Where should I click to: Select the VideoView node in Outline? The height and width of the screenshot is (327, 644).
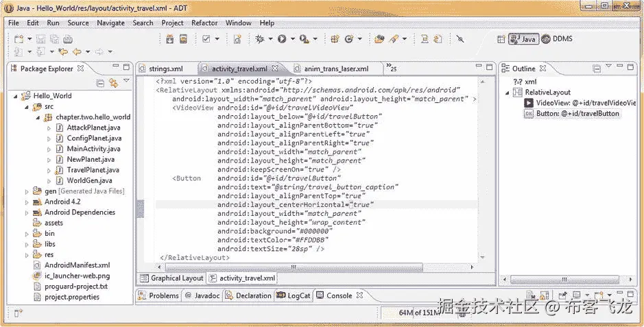(580, 103)
